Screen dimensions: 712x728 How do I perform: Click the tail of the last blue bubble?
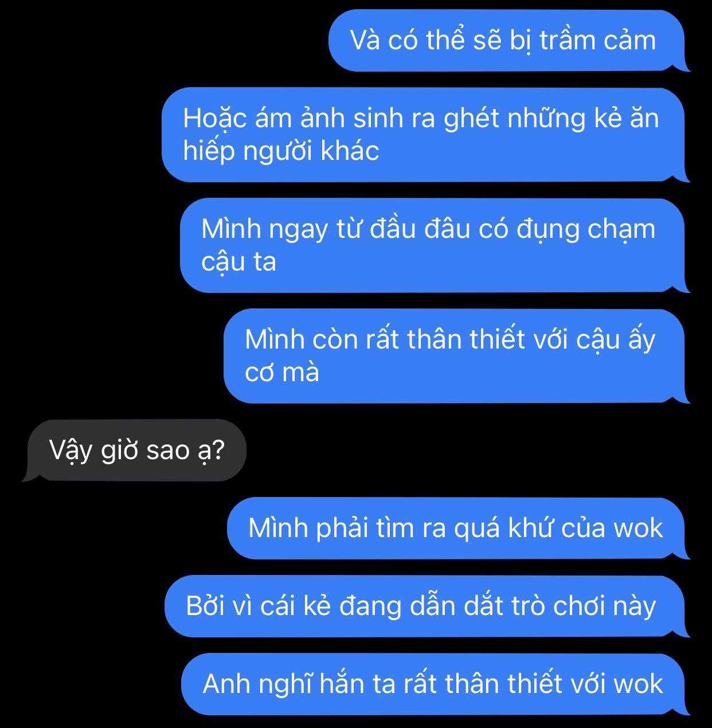pos(684,710)
